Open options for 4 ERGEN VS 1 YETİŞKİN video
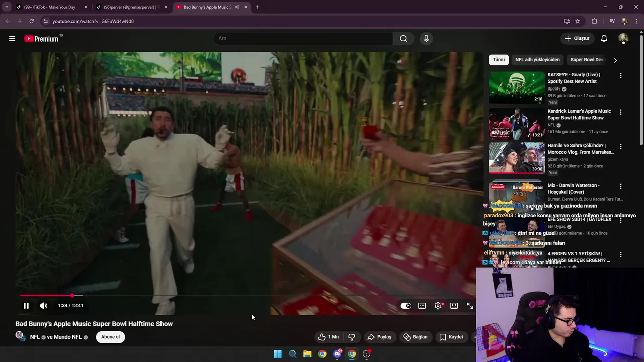This screenshot has width=644, height=362. point(620,255)
